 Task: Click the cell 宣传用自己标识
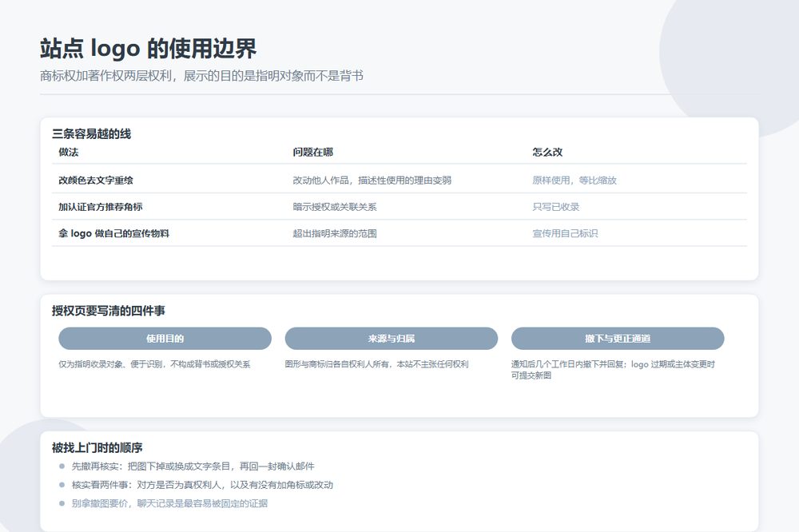click(x=565, y=233)
